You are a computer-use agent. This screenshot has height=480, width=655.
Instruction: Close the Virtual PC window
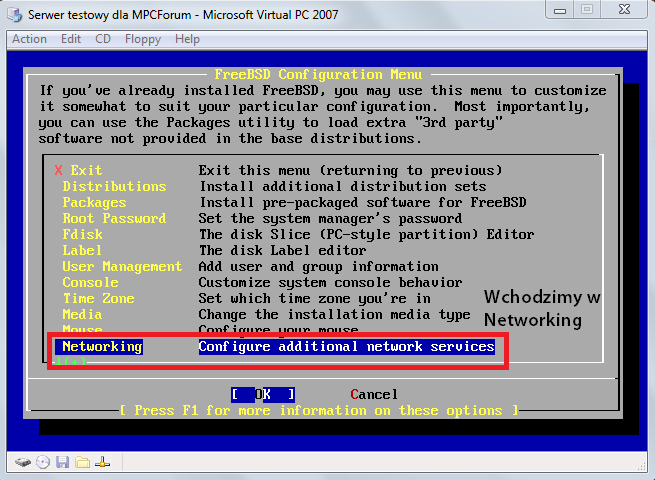(624, 10)
